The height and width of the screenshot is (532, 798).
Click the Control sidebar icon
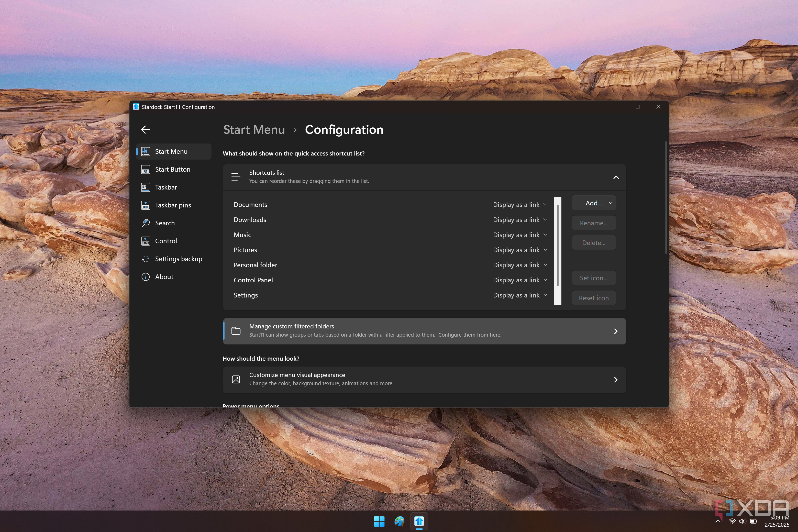click(146, 241)
